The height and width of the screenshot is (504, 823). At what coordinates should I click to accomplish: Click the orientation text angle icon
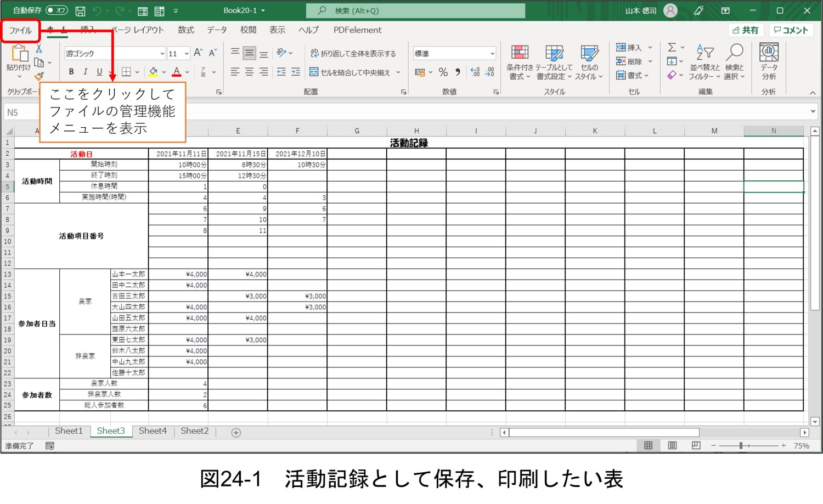[281, 53]
